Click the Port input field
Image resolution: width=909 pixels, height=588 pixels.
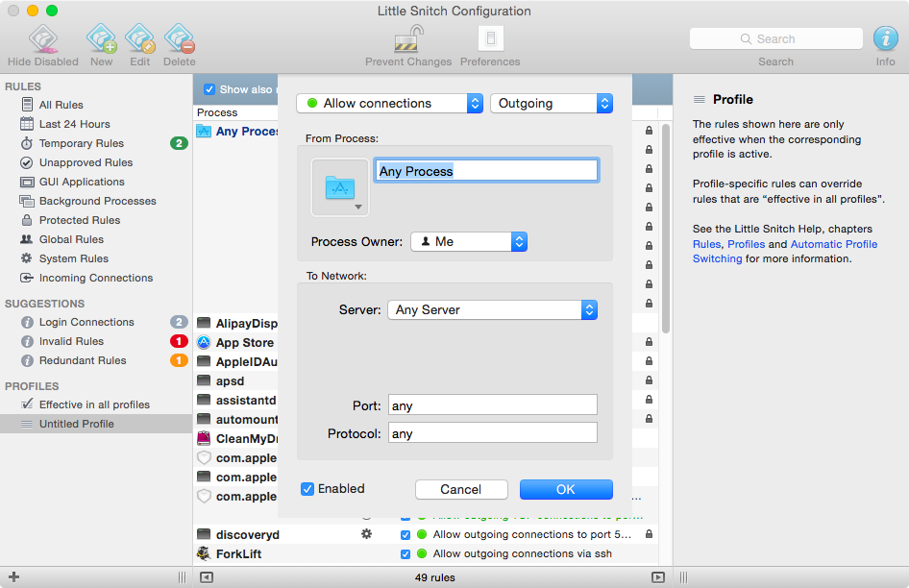tap(493, 404)
